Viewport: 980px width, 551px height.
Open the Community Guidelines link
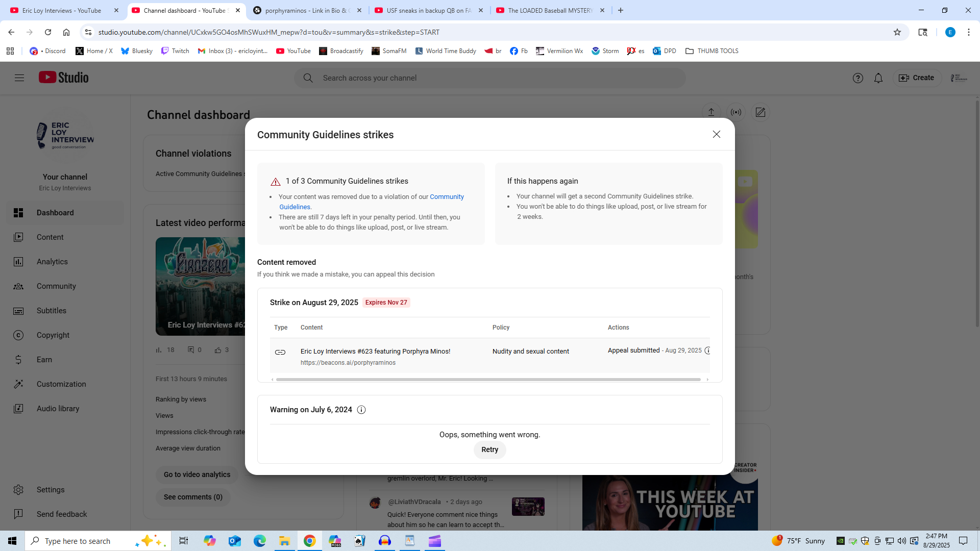click(x=447, y=197)
